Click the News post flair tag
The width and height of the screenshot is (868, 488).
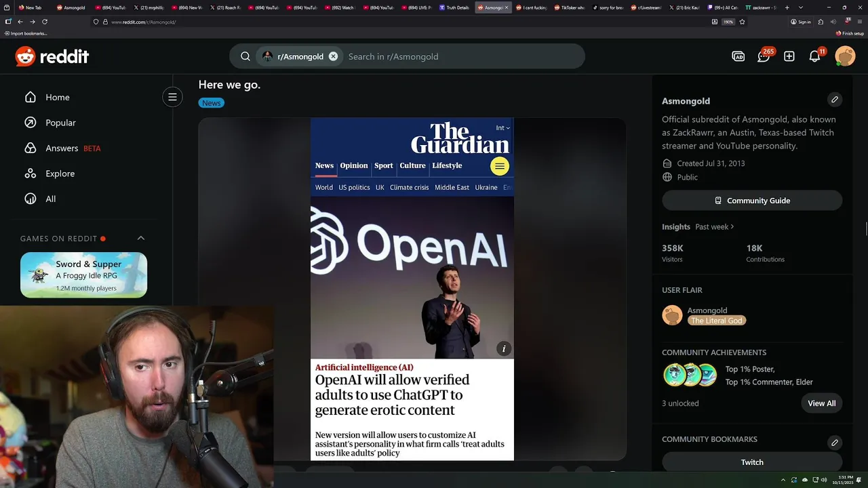tap(211, 103)
